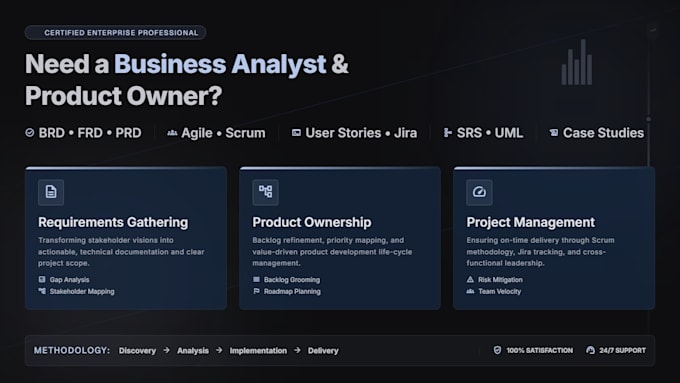This screenshot has width=680, height=383.
Task: Click the Discovery methodology step
Action: [137, 350]
